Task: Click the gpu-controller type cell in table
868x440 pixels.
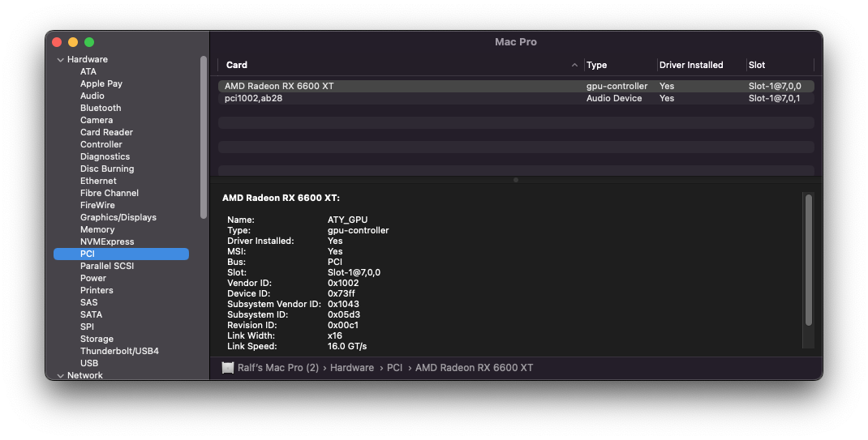Action: 617,86
